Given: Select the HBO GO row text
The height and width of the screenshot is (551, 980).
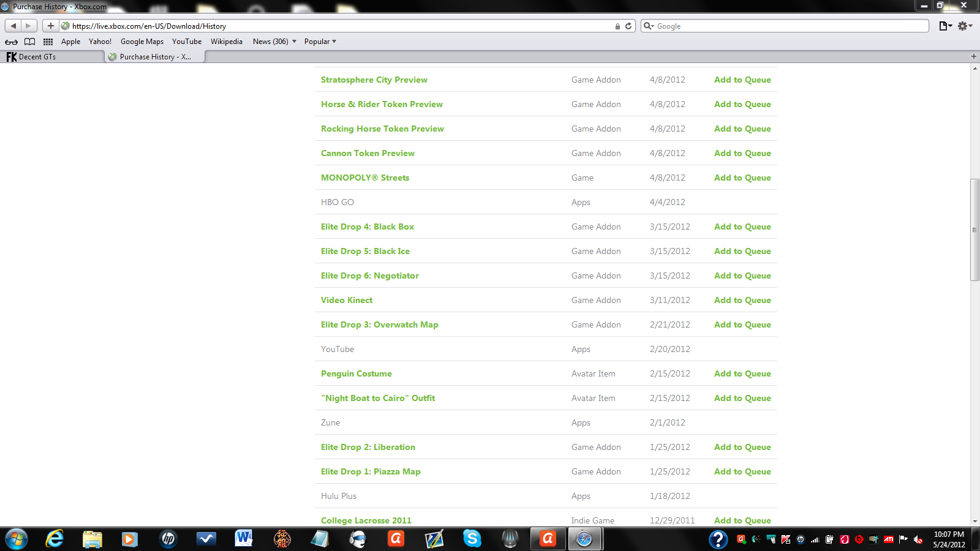Looking at the screenshot, I should pyautogui.click(x=337, y=202).
